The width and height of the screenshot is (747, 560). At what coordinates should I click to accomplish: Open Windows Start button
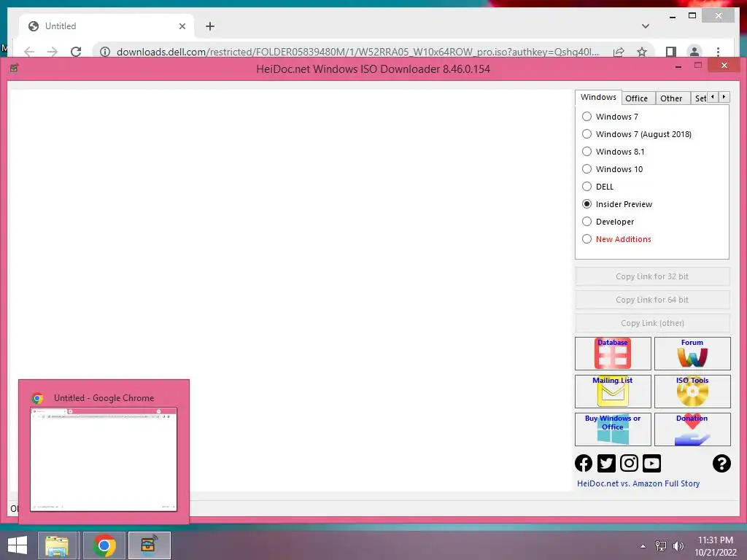tap(18, 545)
